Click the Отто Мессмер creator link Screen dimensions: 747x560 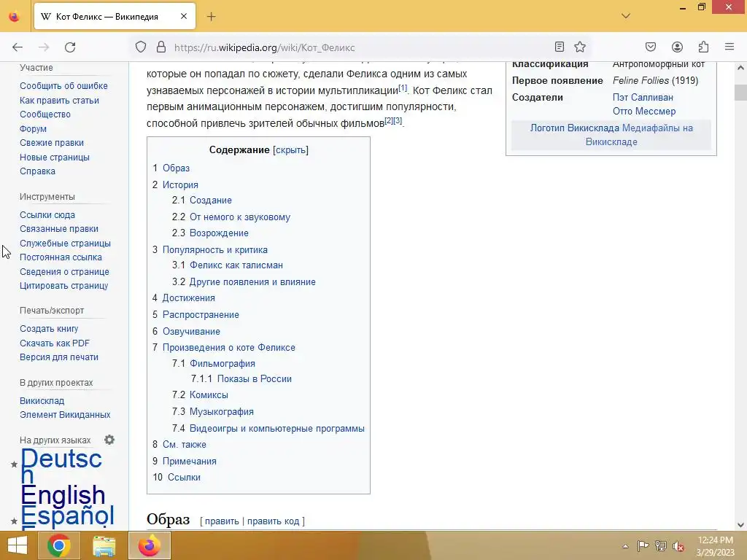(644, 112)
